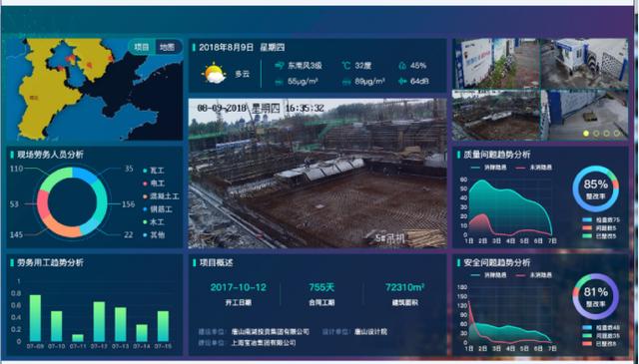Viewport: 639px width, 364px height.
Task: Switch map panel to 项目 view
Action: [x=142, y=47]
